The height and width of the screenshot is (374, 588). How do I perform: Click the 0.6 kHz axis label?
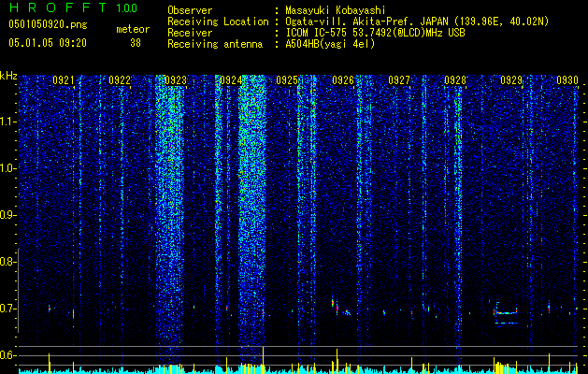click(7, 355)
